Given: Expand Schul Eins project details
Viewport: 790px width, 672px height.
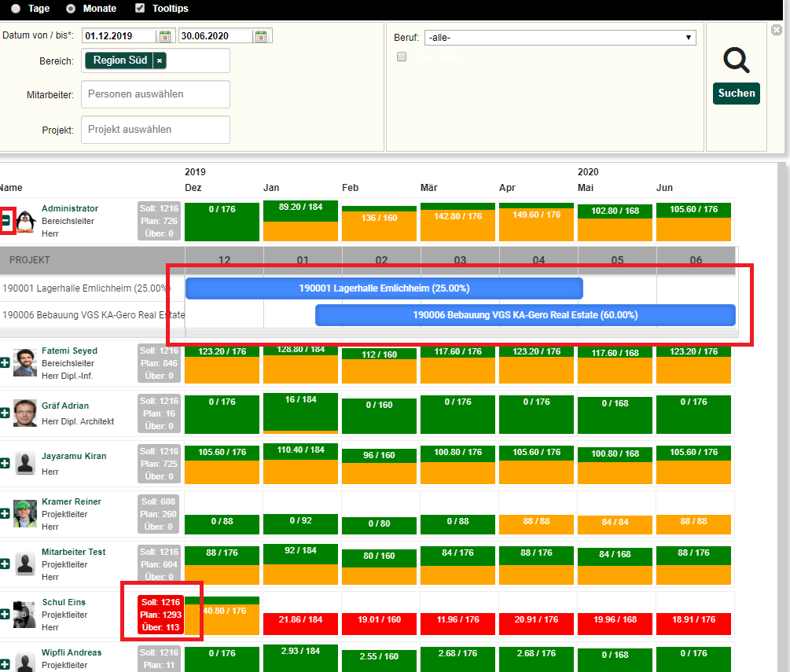Looking at the screenshot, I should point(6,615).
